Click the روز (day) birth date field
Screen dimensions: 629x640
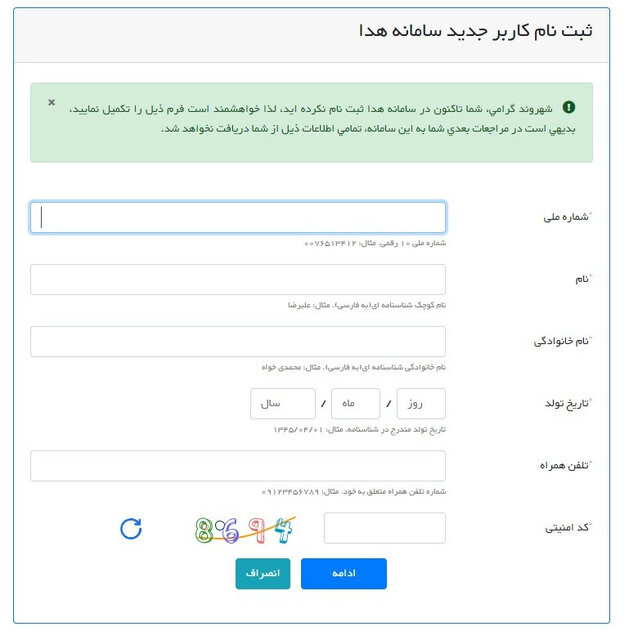click(421, 404)
